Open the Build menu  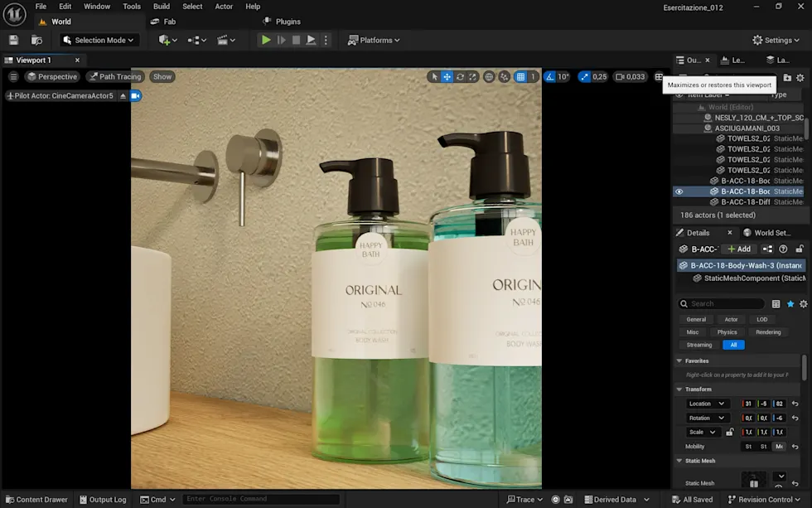click(161, 6)
